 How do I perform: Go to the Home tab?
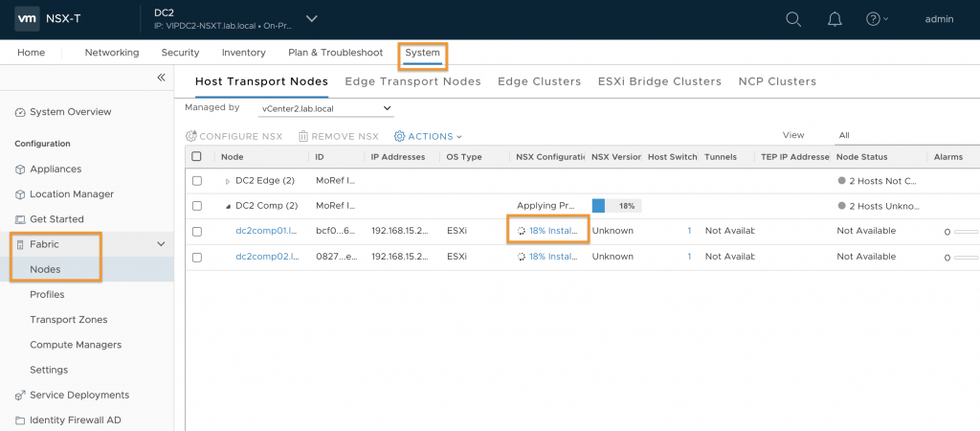tap(32, 53)
